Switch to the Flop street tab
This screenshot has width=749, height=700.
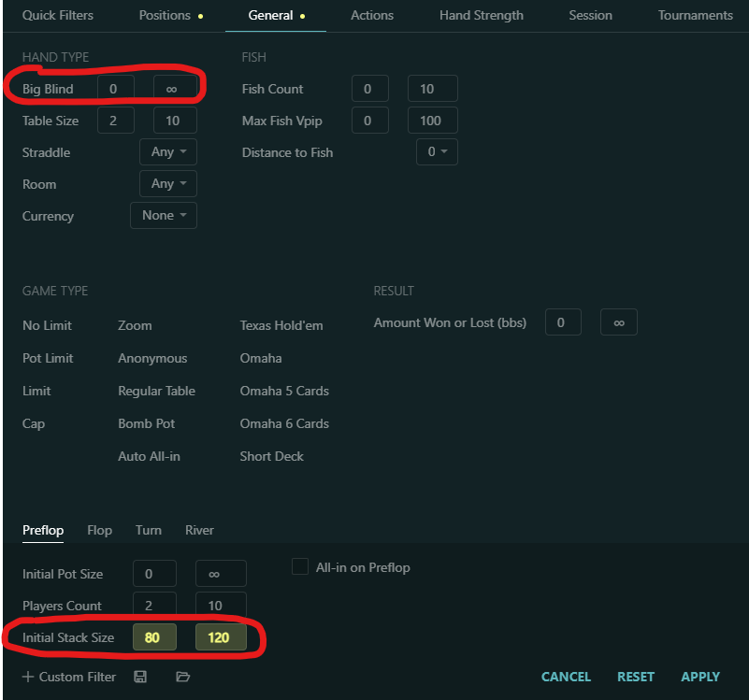point(99,530)
